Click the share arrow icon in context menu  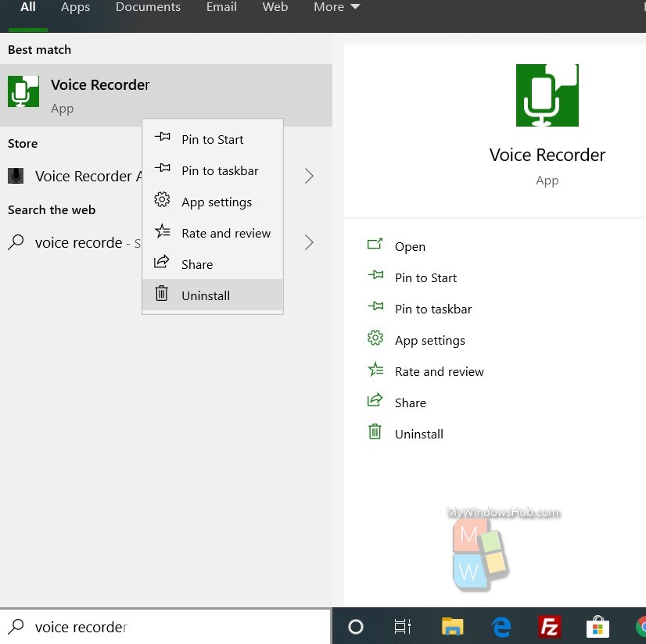point(161,262)
